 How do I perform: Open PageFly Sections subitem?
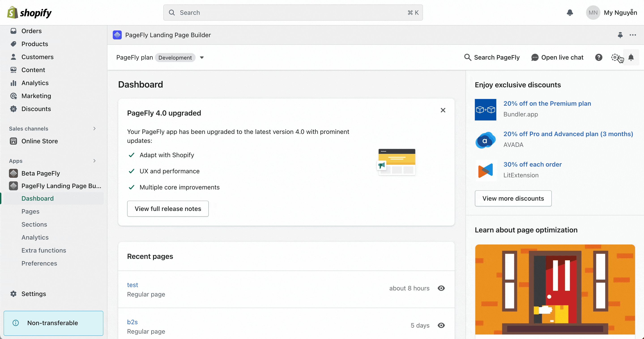coord(34,224)
